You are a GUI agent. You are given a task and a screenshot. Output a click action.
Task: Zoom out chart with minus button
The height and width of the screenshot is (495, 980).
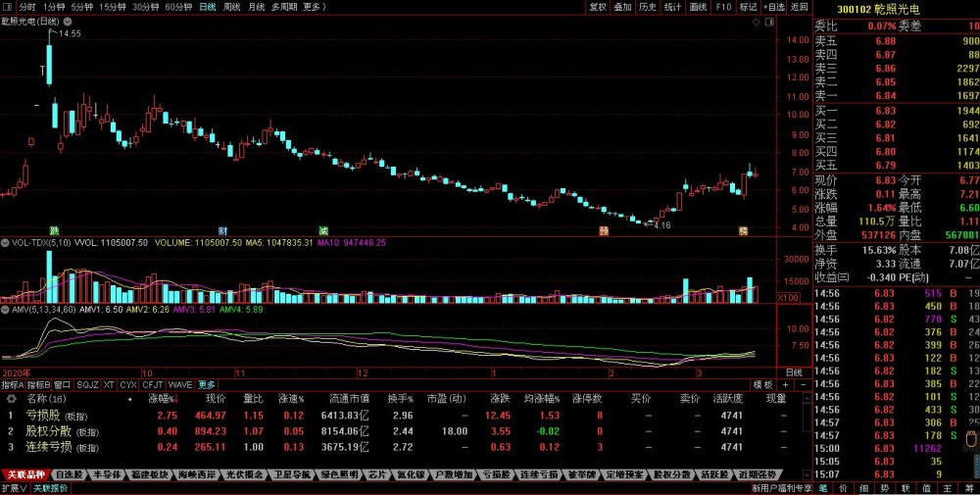click(x=804, y=384)
